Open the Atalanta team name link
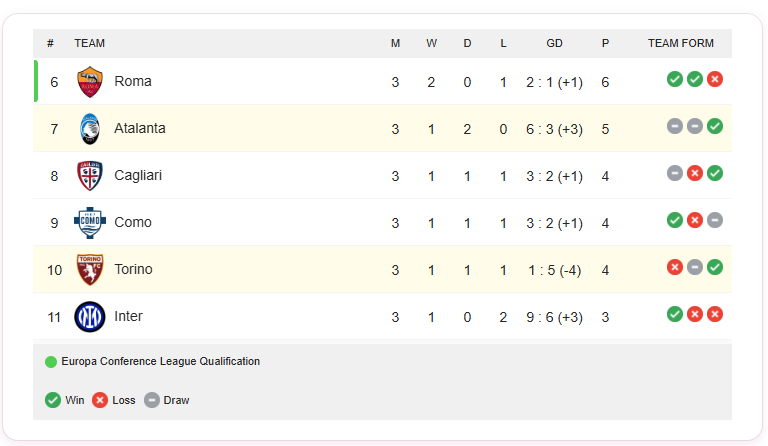768x446 pixels. click(140, 128)
